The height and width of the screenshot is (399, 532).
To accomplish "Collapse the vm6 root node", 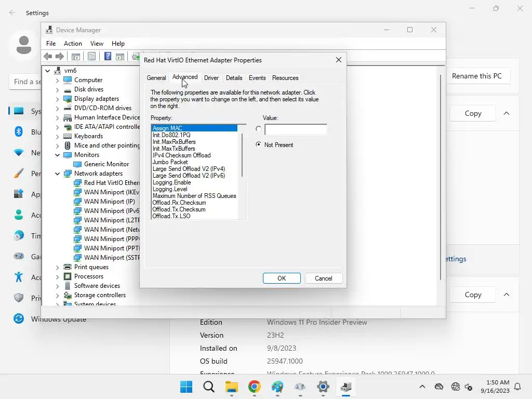I will [48, 71].
